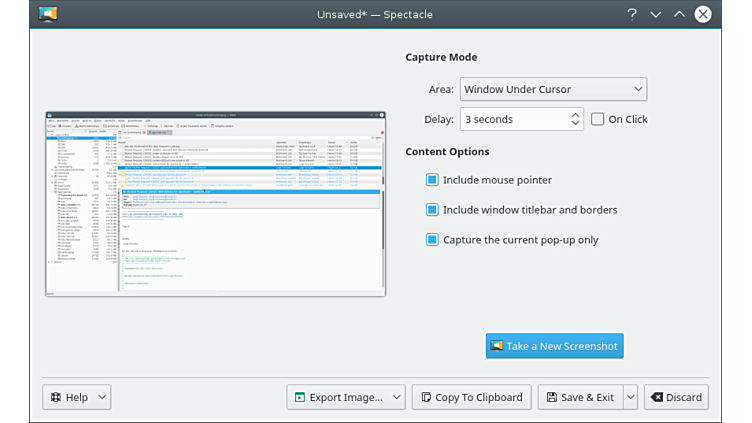Image resolution: width=752 pixels, height=423 pixels.
Task: Click the Export Image icon
Action: (299, 397)
